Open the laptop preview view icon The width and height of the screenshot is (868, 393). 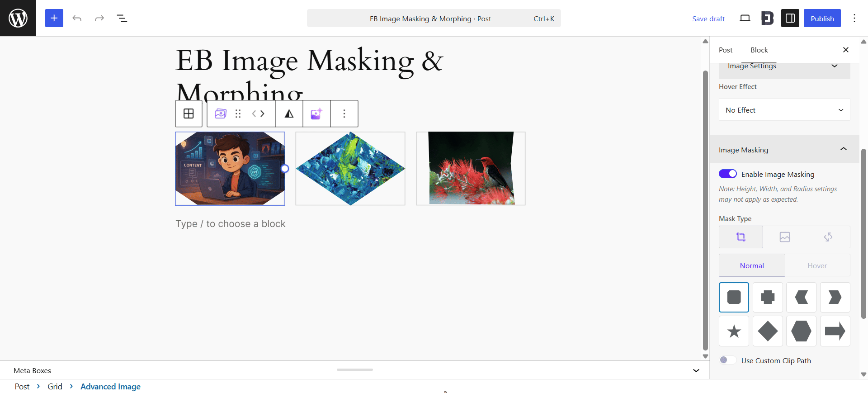pos(745,18)
